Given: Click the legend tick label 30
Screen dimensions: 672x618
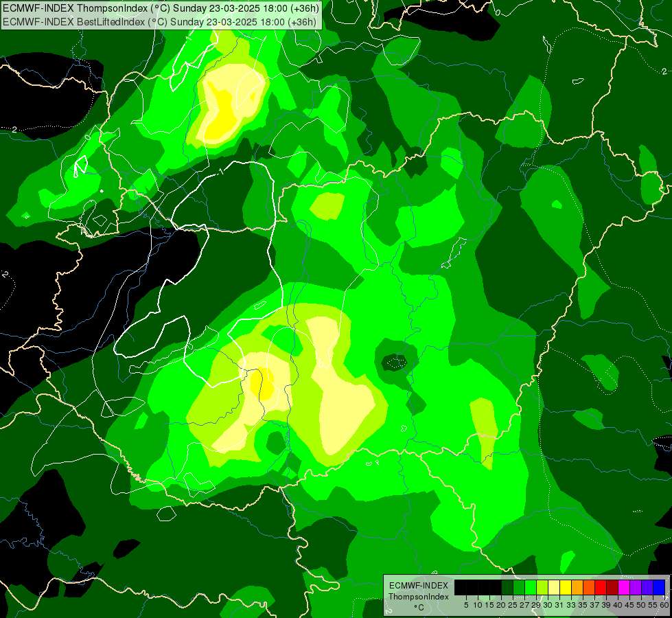Looking at the screenshot, I should 548,605.
